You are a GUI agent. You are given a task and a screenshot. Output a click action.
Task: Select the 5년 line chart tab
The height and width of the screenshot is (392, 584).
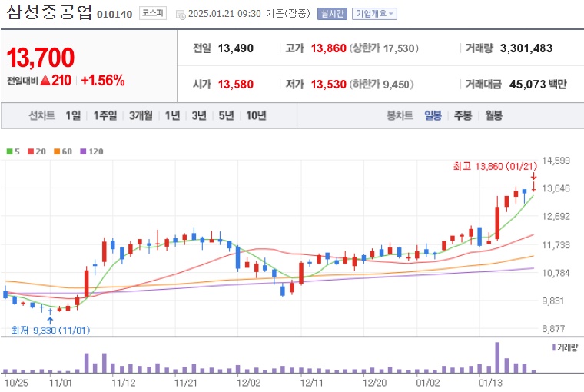point(226,115)
